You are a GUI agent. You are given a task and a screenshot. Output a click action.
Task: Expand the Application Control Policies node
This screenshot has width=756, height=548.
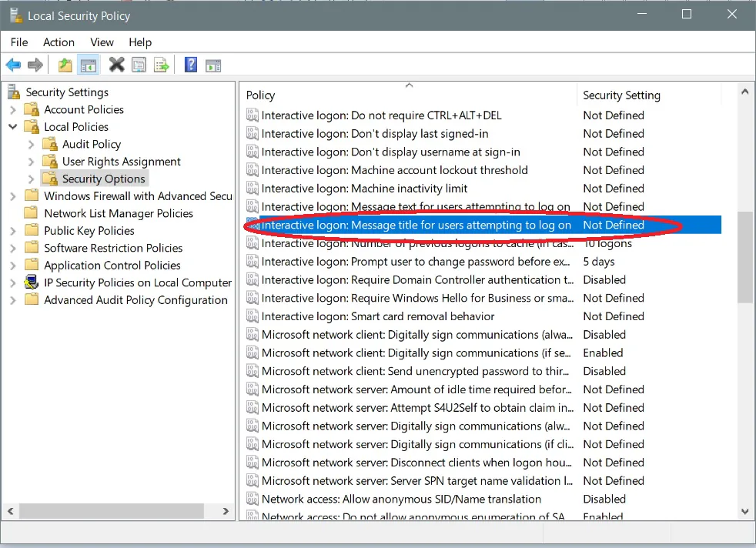pos(13,266)
